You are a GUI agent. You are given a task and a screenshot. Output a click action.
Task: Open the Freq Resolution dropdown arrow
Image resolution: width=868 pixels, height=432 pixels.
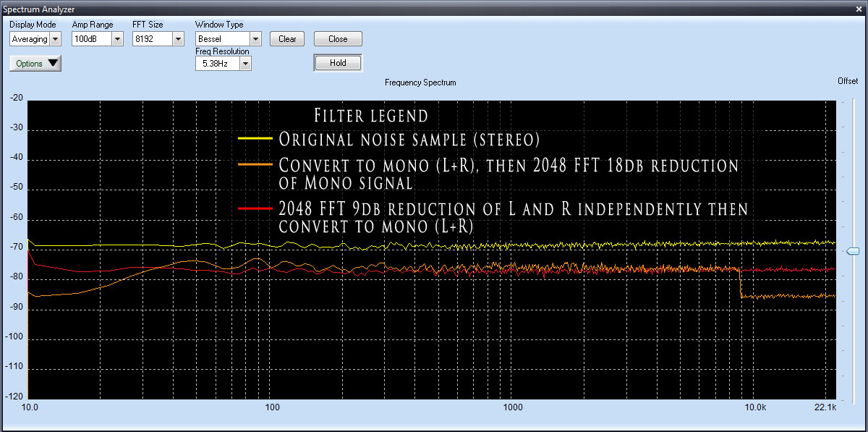point(245,64)
